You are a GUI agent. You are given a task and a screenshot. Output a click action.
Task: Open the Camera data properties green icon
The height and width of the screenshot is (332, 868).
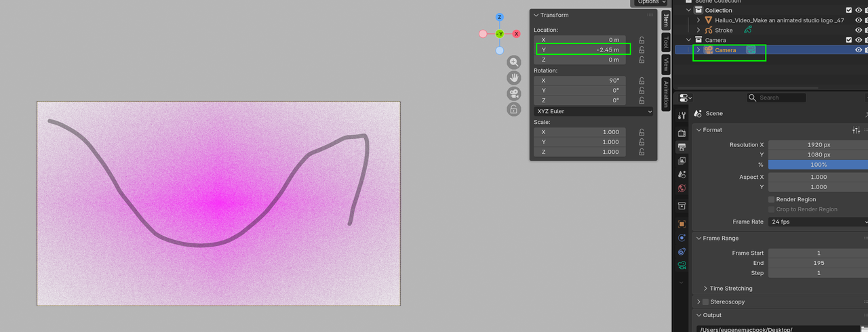[682, 265]
